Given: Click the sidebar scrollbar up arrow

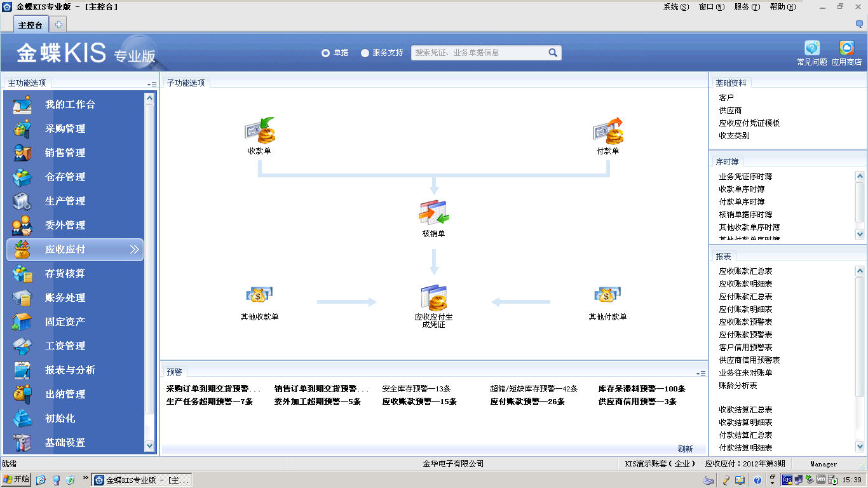Looking at the screenshot, I should click(149, 98).
